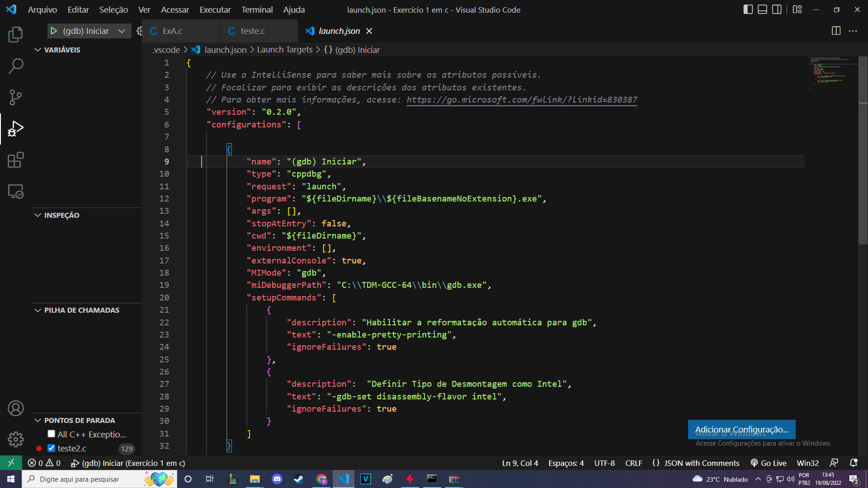The image size is (868, 488).
Task: Toggle the secondary side bar layout icon
Action: tap(777, 9)
